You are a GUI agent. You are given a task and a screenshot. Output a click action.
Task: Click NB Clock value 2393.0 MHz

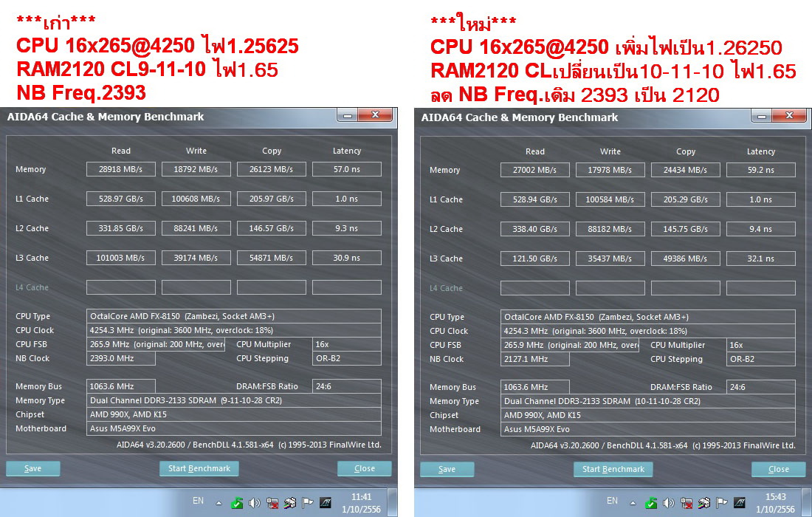coord(120,358)
